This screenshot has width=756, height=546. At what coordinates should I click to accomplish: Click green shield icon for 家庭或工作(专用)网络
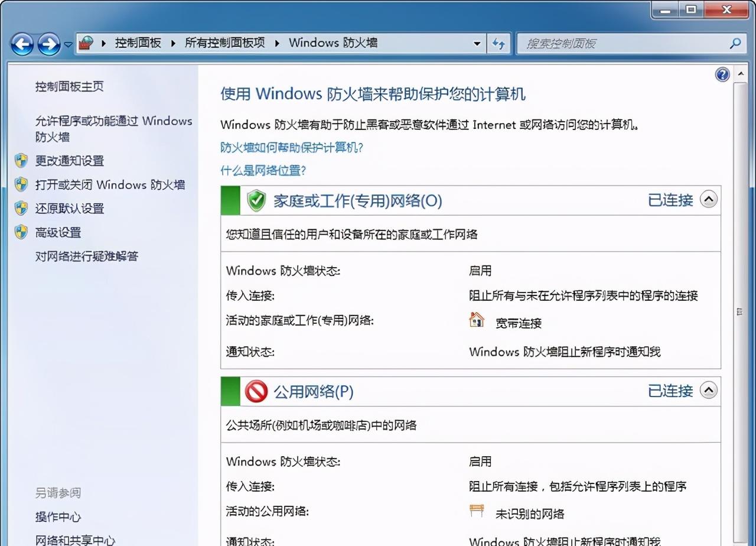256,200
